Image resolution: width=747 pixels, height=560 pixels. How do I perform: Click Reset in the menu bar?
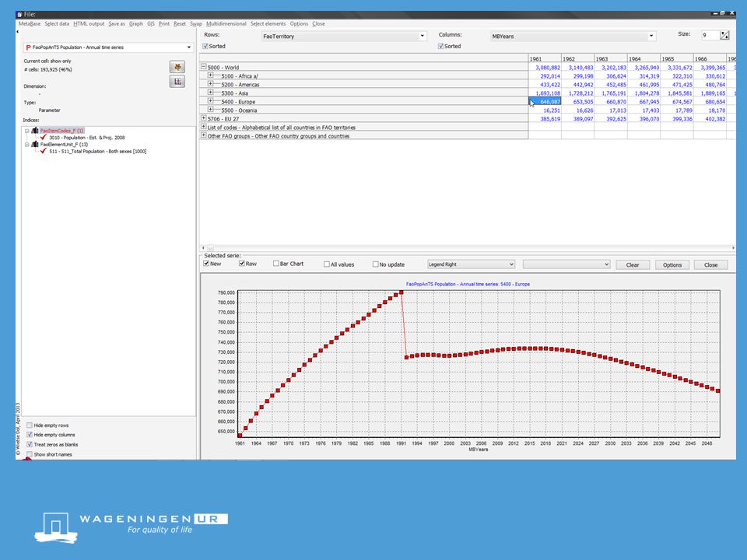[x=180, y=24]
